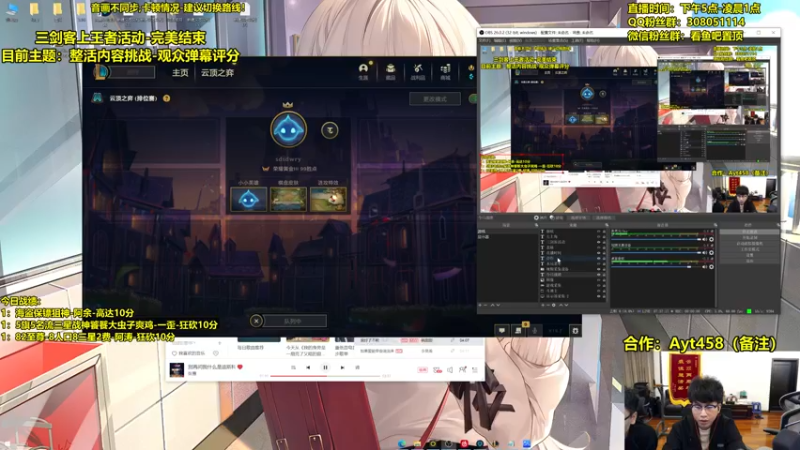Click OBS start recording button
The height and width of the screenshot is (450, 800).
[749, 238]
